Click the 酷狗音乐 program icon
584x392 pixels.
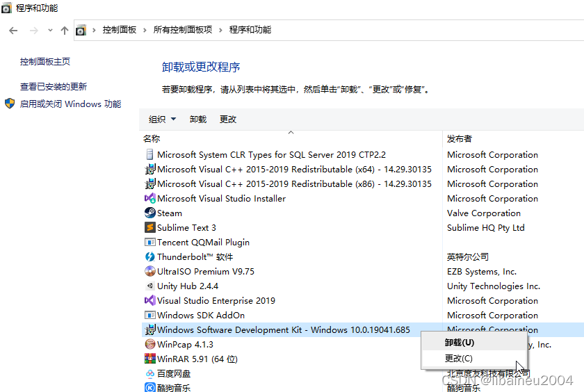[149, 388]
